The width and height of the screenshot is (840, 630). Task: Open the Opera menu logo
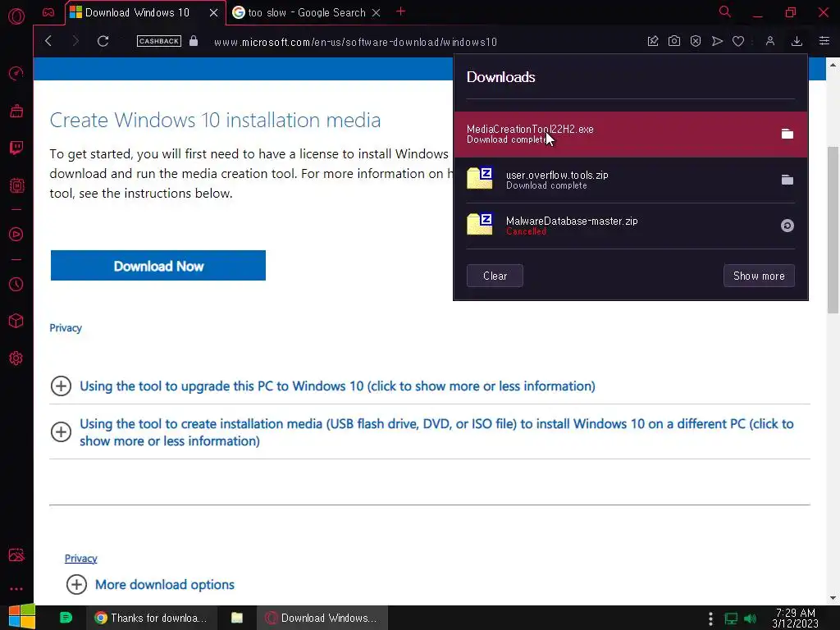(x=16, y=16)
